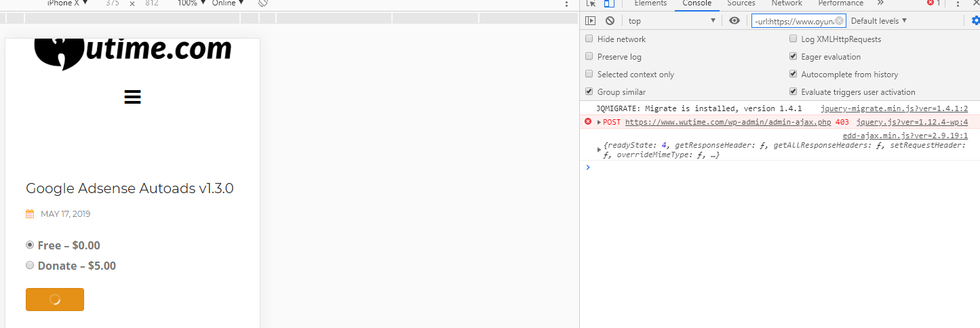Enable Log XMLHttpRequests checkbox
Screen dimensions: 980x328
pyautogui.click(x=793, y=39)
